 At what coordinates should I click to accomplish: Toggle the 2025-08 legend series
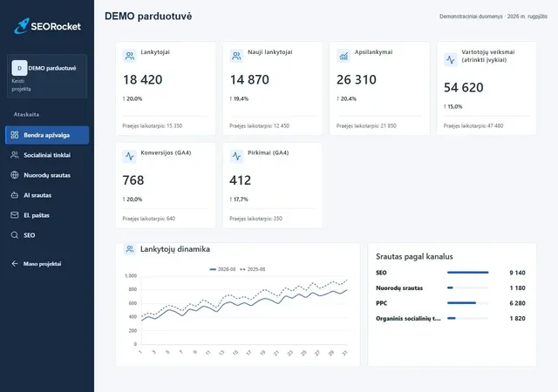(x=252, y=269)
